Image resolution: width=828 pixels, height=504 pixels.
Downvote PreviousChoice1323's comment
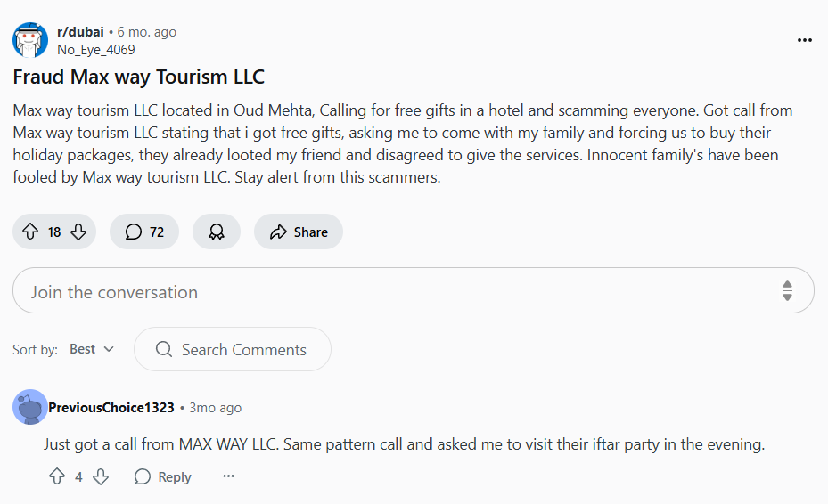[101, 476]
